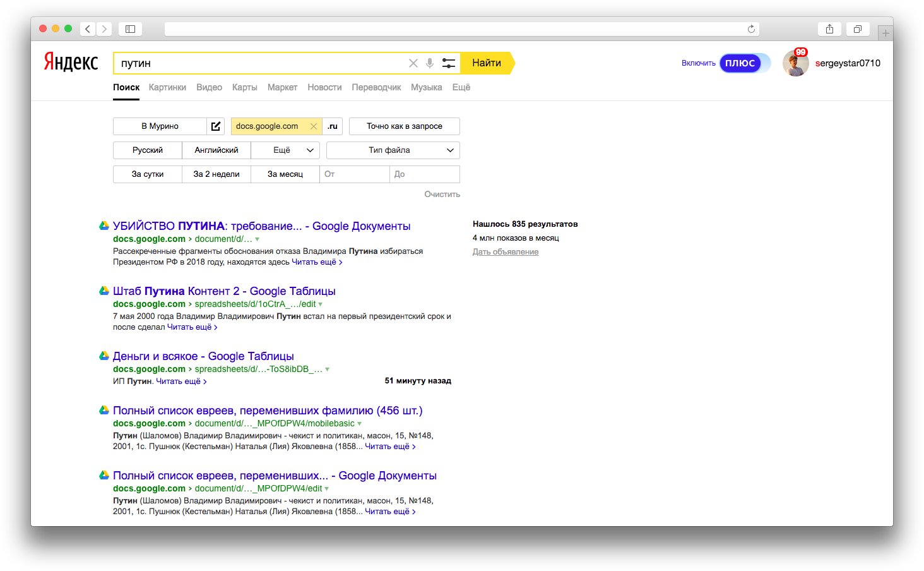Image resolution: width=924 pixels, height=571 pixels.
Task: Open the Ещё languages dropdown
Action: (x=285, y=150)
